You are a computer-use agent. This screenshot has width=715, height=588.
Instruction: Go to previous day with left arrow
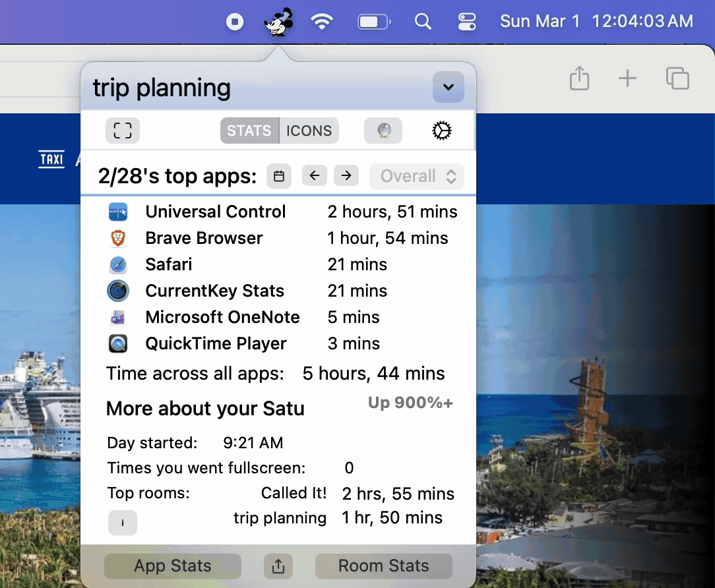[x=315, y=176]
